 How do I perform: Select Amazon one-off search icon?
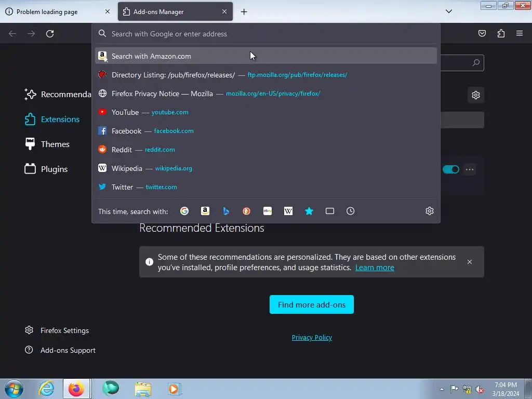coord(205,211)
